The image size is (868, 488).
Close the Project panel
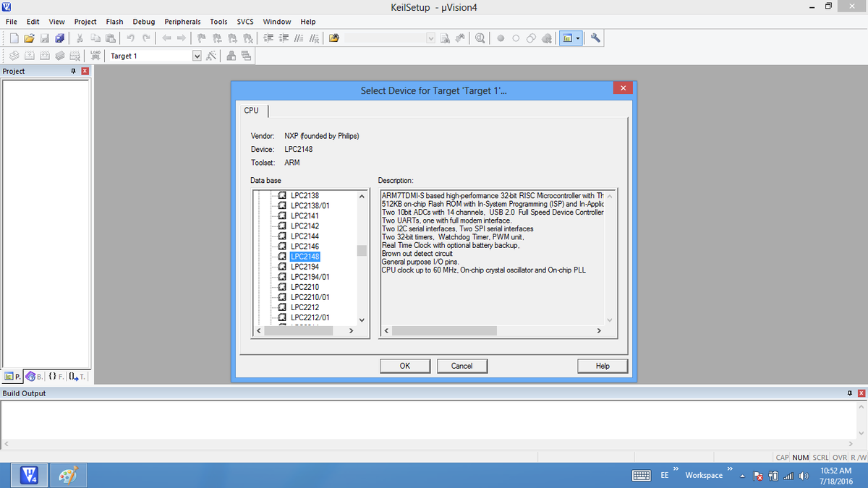coord(85,71)
